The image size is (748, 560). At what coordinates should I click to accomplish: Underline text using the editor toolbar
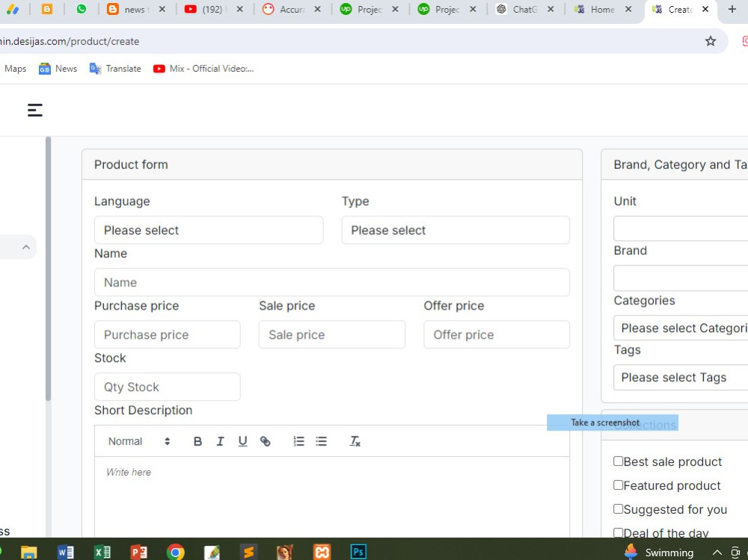242,440
